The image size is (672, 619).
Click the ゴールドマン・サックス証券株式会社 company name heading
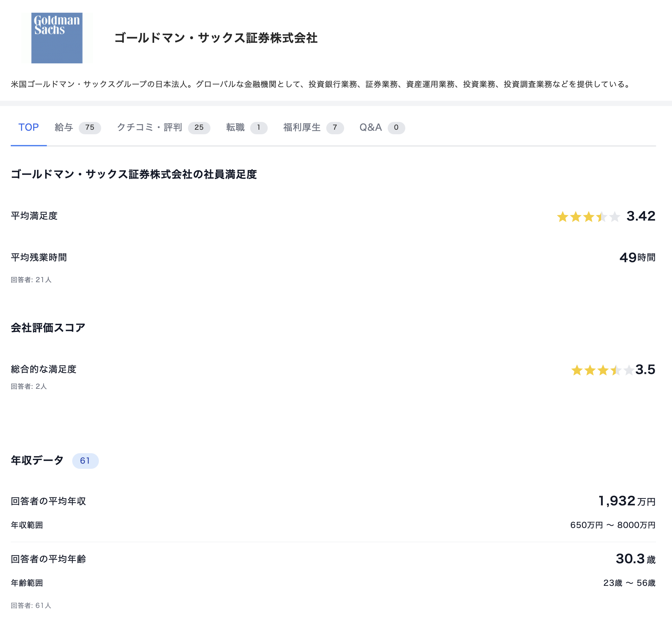point(216,38)
